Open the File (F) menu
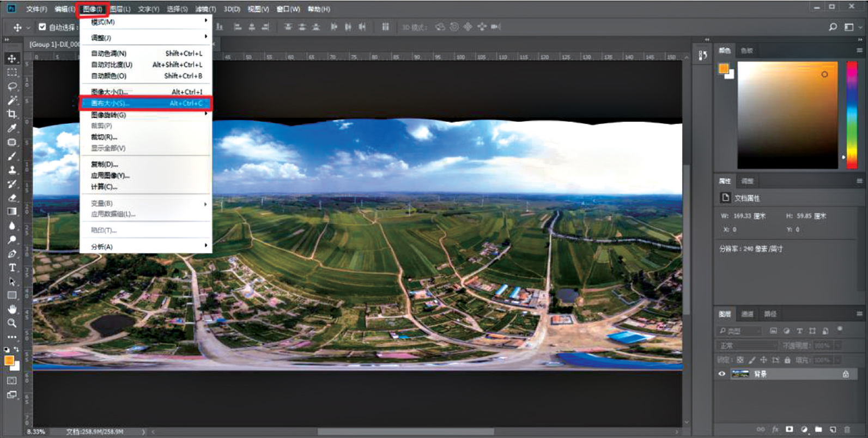Image resolution: width=868 pixels, height=438 pixels. (x=37, y=9)
